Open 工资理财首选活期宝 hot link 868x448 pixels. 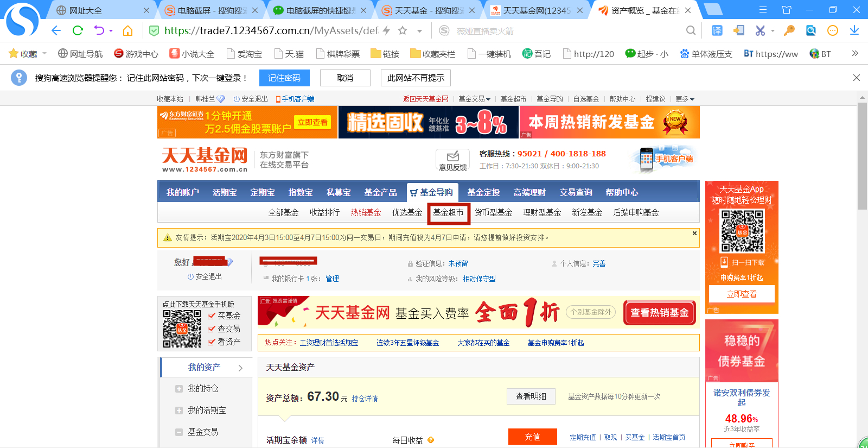329,343
